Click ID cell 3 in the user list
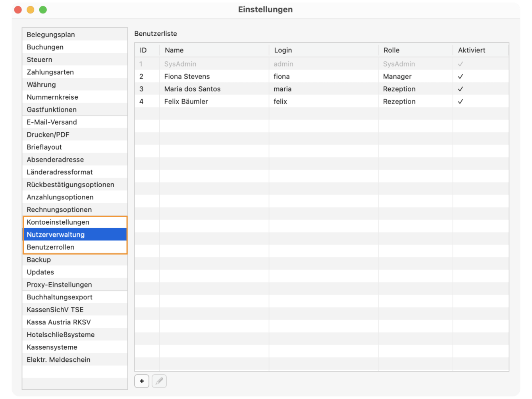532x399 pixels. 147,89
